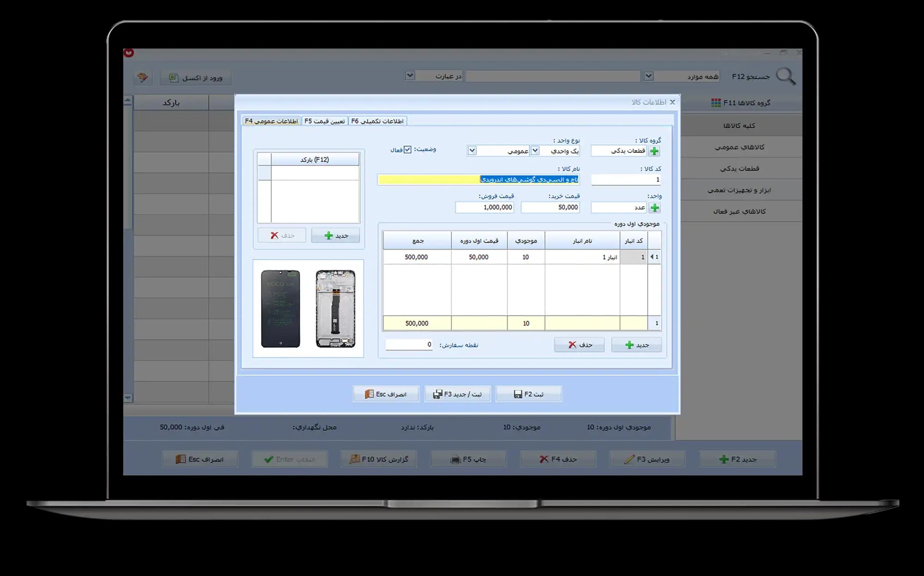Viewport: 924px width, 576px height.
Task: Toggle the فعال status checkbox
Action: [x=407, y=150]
